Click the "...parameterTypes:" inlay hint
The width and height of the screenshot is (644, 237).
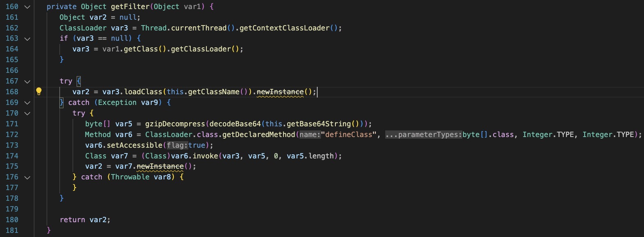point(424,135)
